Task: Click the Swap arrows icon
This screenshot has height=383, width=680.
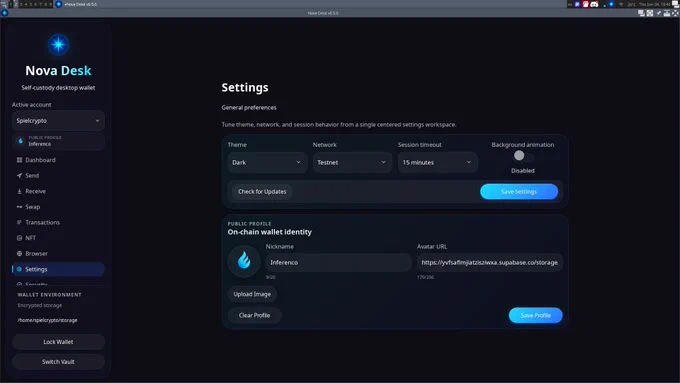Action: 19,207
